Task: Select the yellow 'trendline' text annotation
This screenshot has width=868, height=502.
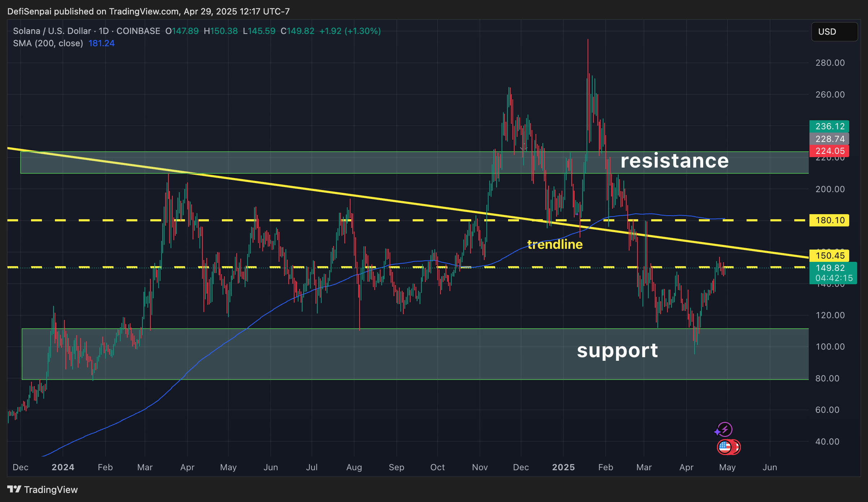Action: coord(555,244)
